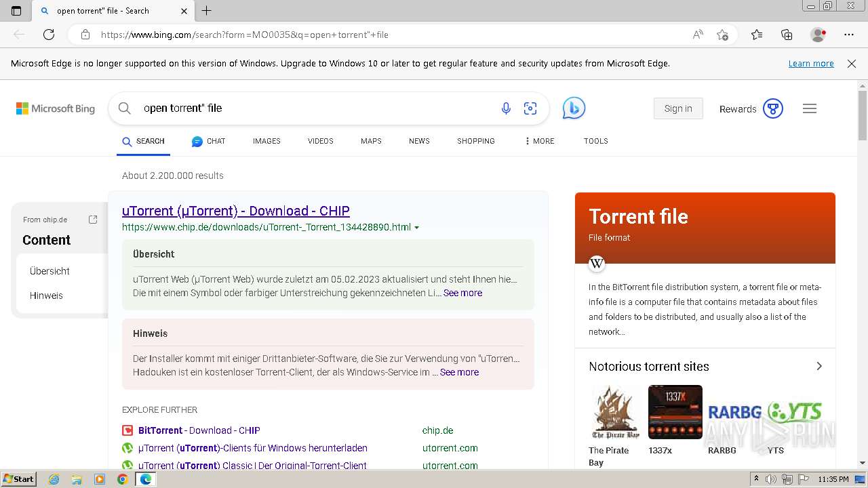The height and width of the screenshot is (488, 868).
Task: Click the Edge taskbar icon
Action: tap(145, 479)
